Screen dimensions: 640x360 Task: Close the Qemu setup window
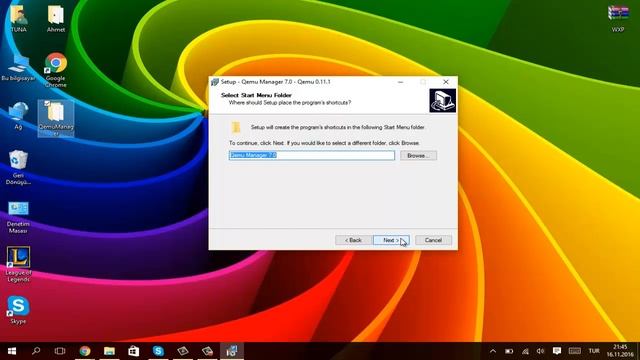(446, 82)
